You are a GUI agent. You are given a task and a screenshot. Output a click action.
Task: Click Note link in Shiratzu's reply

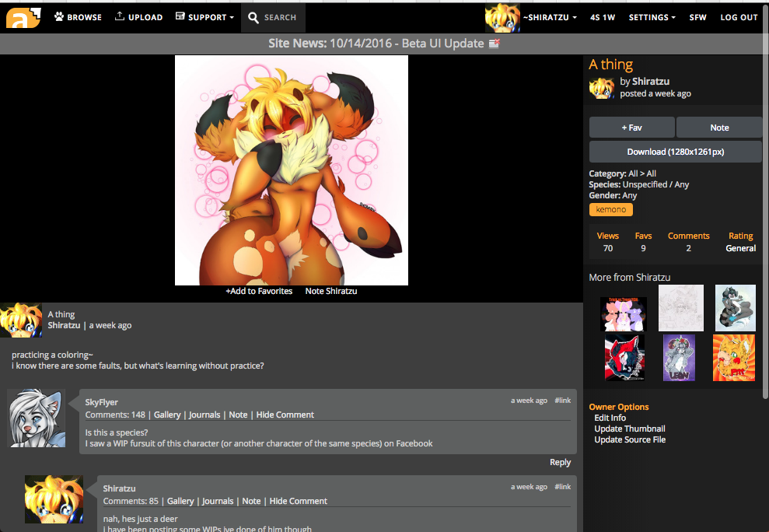click(251, 501)
